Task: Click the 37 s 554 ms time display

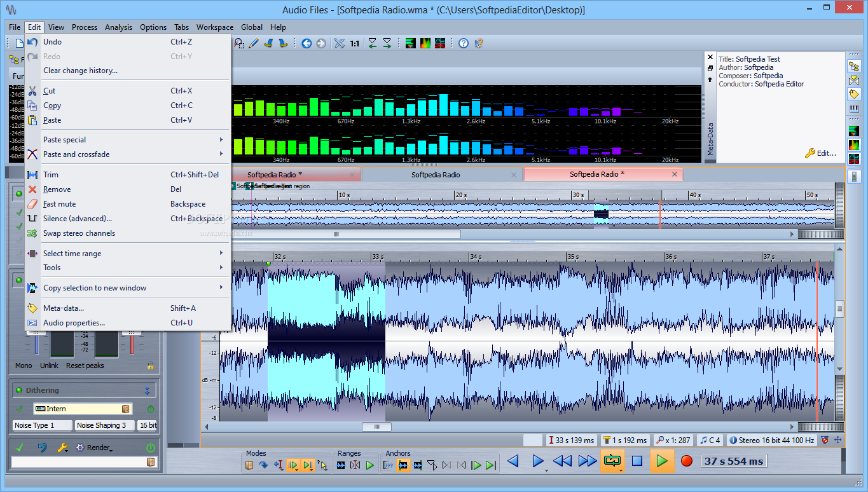Action: coord(734,461)
